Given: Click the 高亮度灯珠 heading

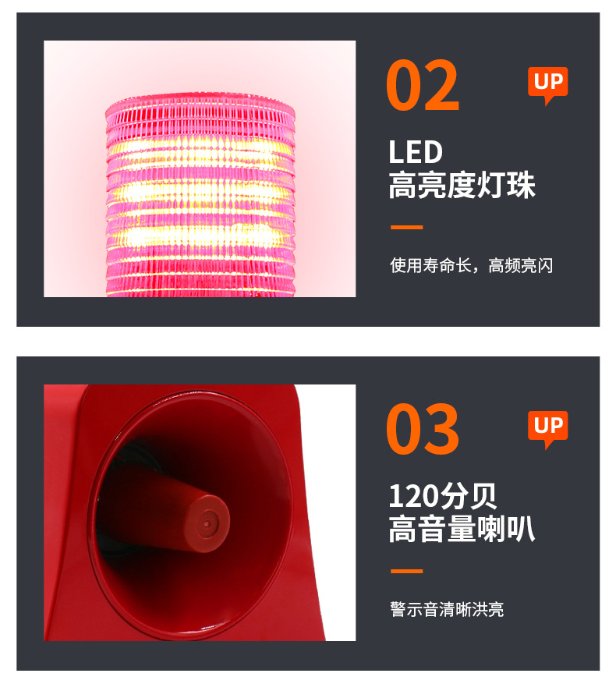Looking at the screenshot, I should [462, 185].
